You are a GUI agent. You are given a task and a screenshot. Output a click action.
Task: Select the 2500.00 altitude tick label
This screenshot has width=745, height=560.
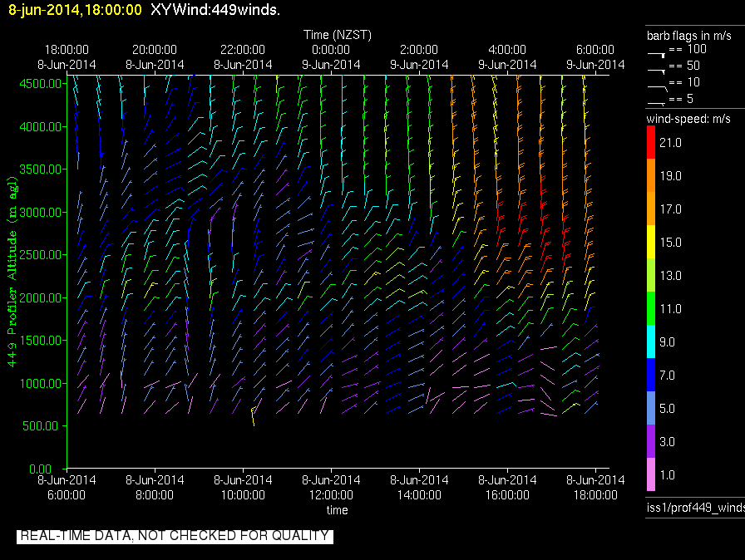40,254
